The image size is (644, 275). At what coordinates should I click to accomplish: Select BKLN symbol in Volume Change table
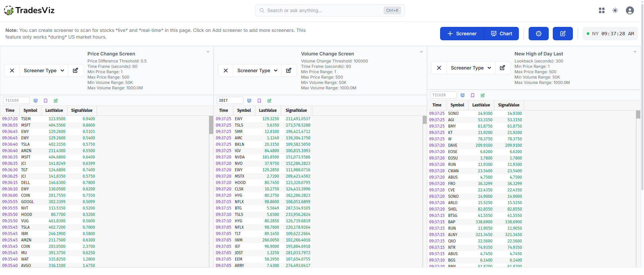coord(239,144)
